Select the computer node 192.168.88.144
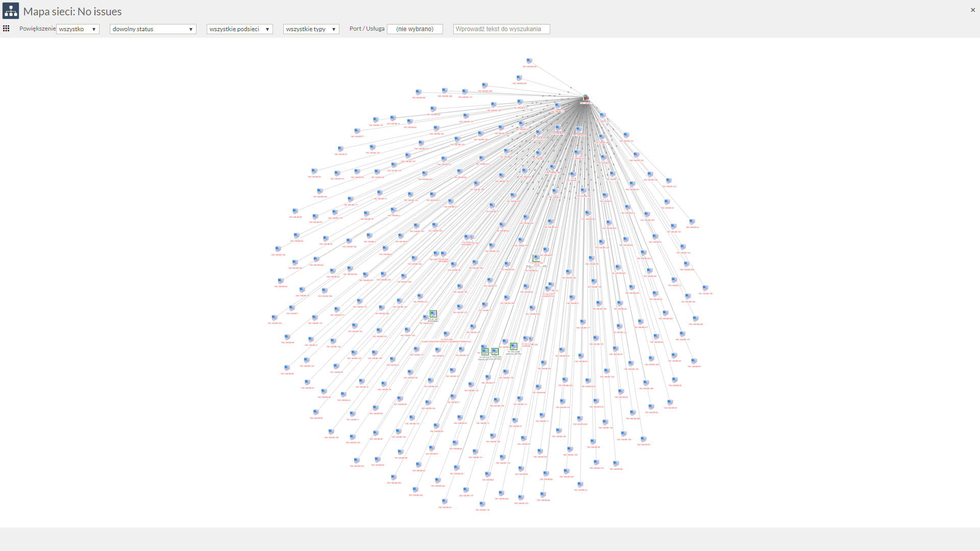Viewport: 980px width, 551px height. point(669,181)
